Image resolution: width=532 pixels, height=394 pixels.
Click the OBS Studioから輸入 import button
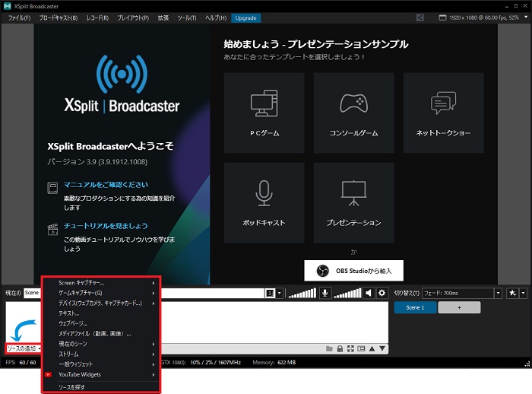tap(353, 271)
